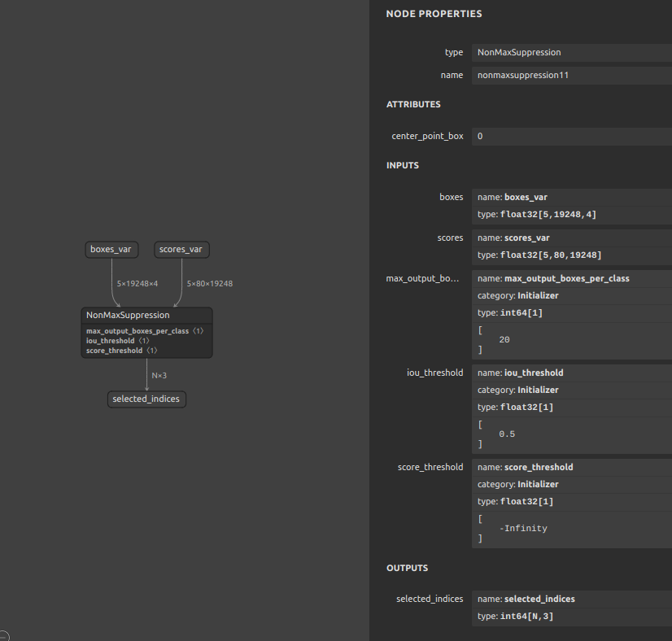Click the center_point_box value field
This screenshot has width=672, height=641.
(x=572, y=137)
